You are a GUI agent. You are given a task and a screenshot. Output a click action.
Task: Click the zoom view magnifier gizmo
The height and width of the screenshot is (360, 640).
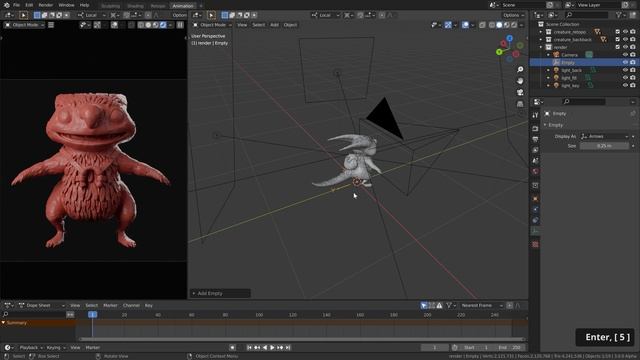pos(520,69)
